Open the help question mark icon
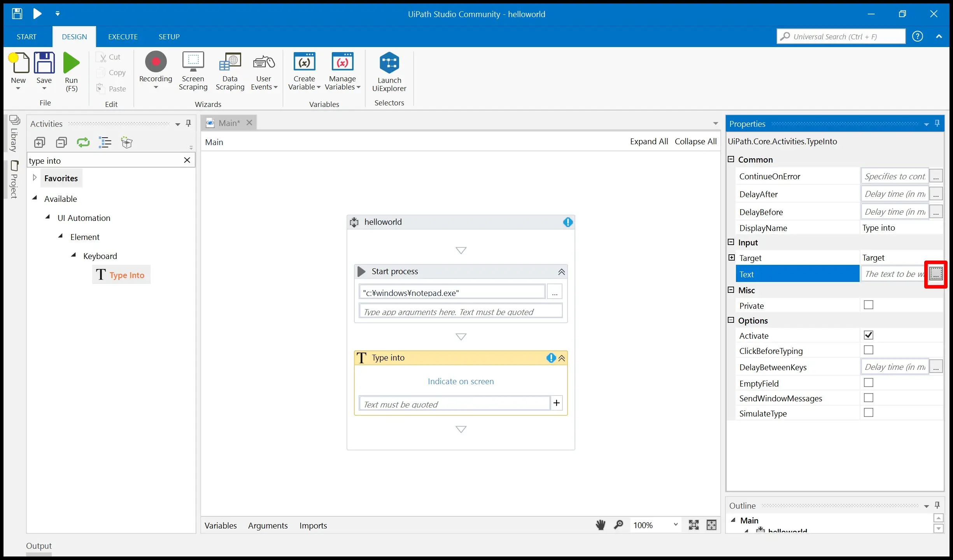953x560 pixels. [x=918, y=36]
